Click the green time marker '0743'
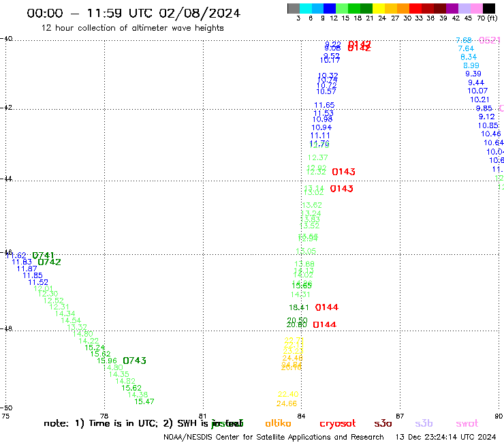Image resolution: width=504 pixels, height=443 pixels. (134, 361)
